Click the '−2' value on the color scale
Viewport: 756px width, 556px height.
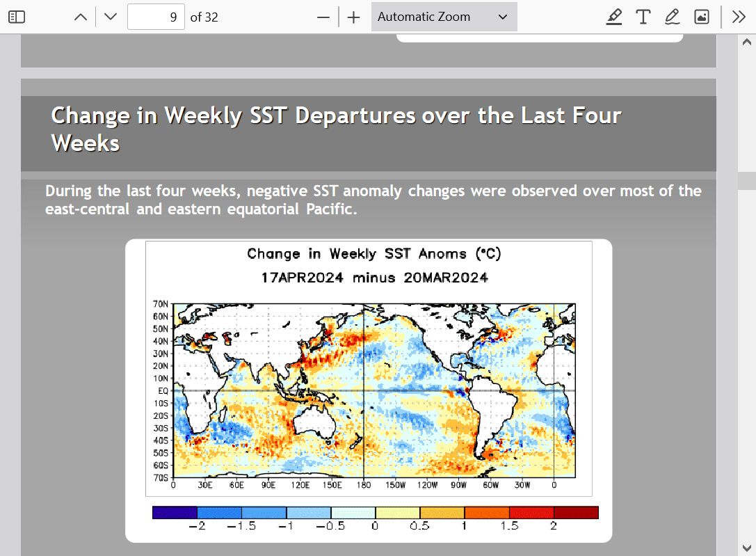click(197, 525)
